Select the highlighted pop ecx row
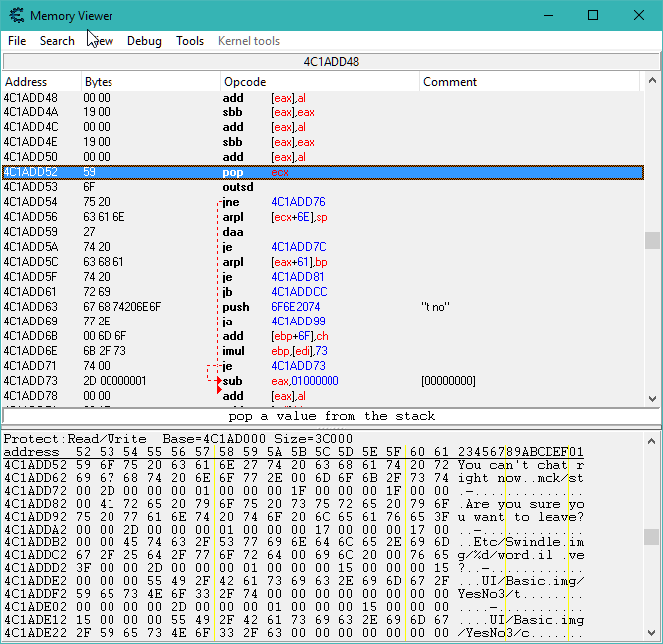The image size is (663, 644). 324,172
